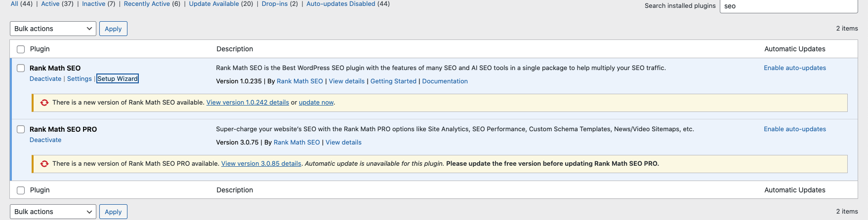The width and height of the screenshot is (868, 220).
Task: Switch to Recently Active plugins
Action: tap(152, 4)
